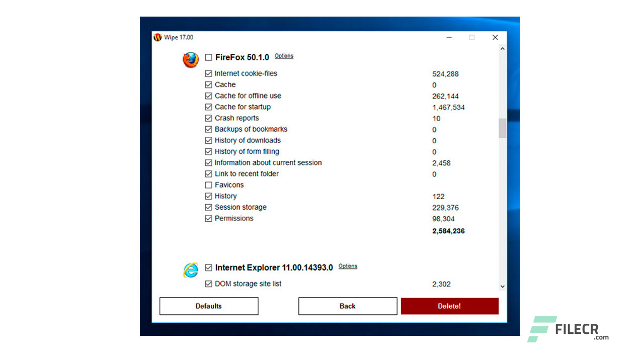This screenshot has width=644, height=362.
Task: Click the Wipe app icon in title bar
Action: pyautogui.click(x=157, y=38)
